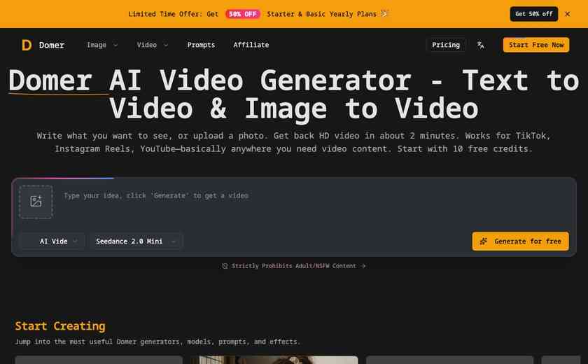Expand the Video nav dropdown

pos(153,45)
